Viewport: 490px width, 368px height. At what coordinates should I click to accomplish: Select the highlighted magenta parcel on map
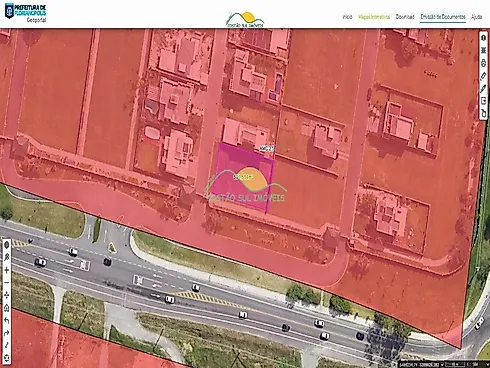click(x=243, y=178)
